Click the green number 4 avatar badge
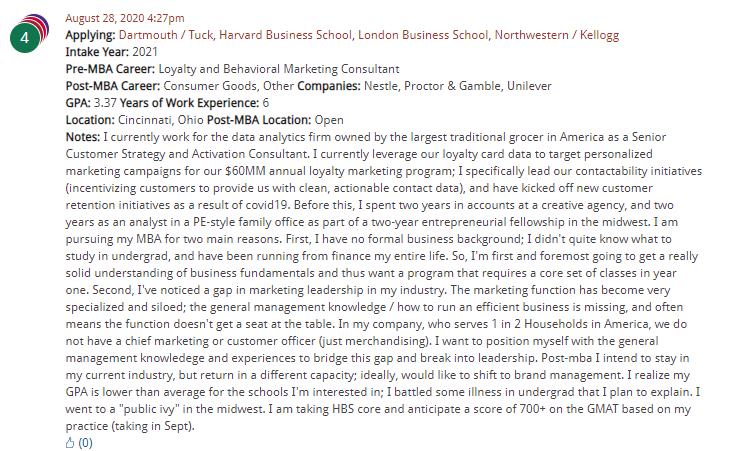 [x=26, y=36]
